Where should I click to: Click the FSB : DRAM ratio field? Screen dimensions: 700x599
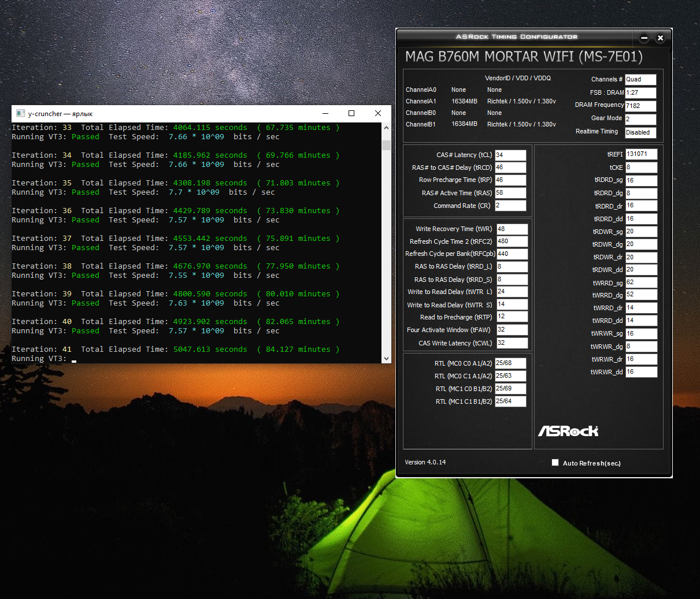coord(640,93)
